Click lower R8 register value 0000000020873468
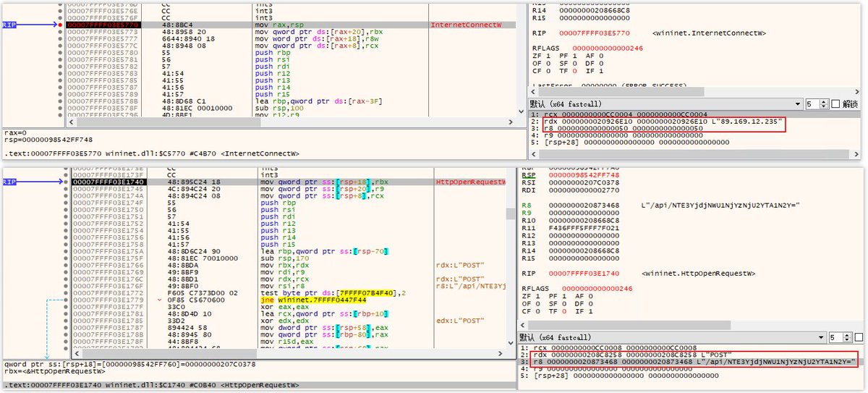 coord(584,206)
